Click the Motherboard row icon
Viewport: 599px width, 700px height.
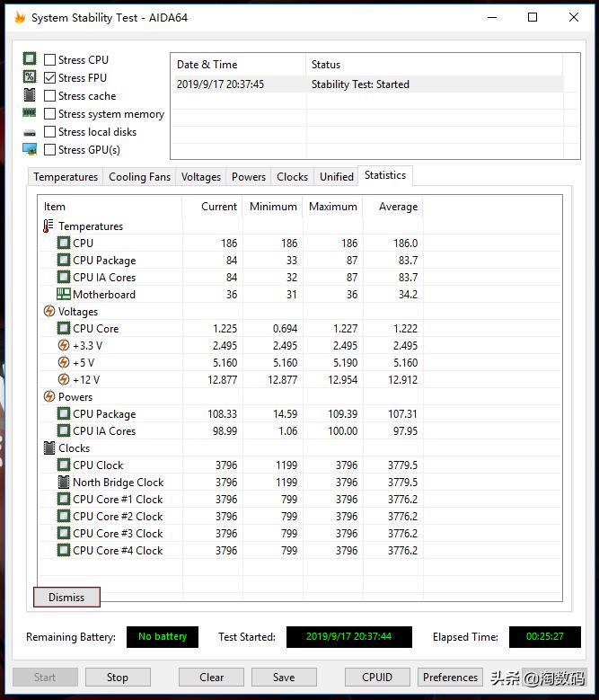[x=64, y=295]
